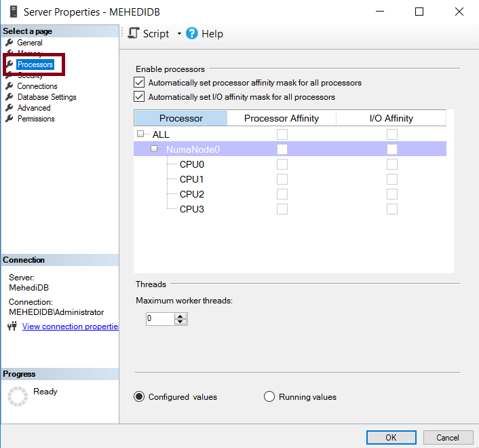Viewport: 479px width, 448px height.
Task: Click the wrench icon beside Database Settings
Action: pos(9,97)
